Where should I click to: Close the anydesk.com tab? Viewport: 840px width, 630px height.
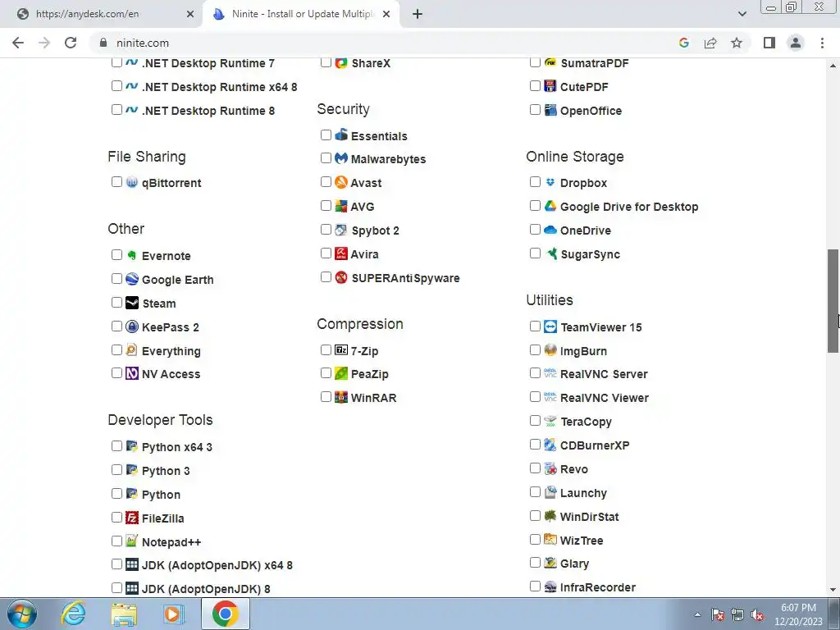click(190, 15)
